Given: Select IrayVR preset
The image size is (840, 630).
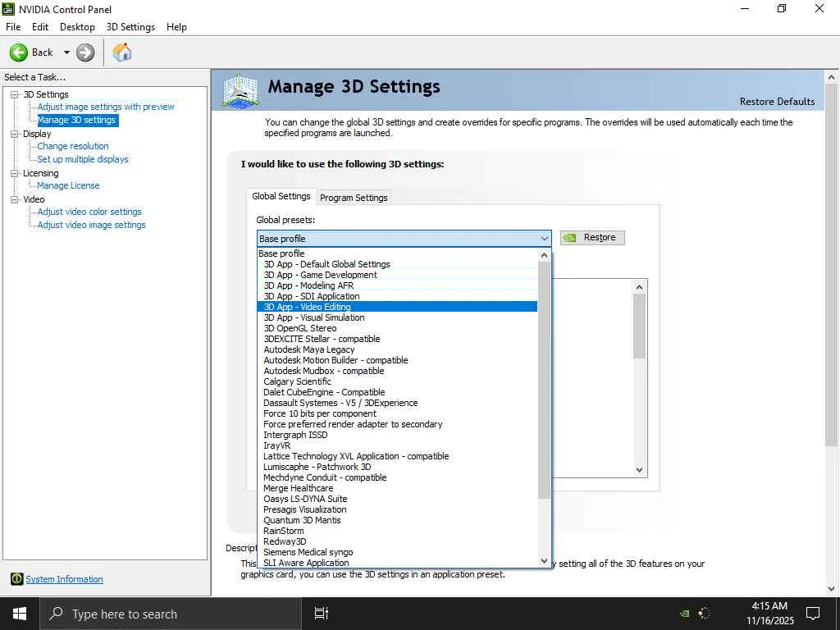Looking at the screenshot, I should [397, 445].
